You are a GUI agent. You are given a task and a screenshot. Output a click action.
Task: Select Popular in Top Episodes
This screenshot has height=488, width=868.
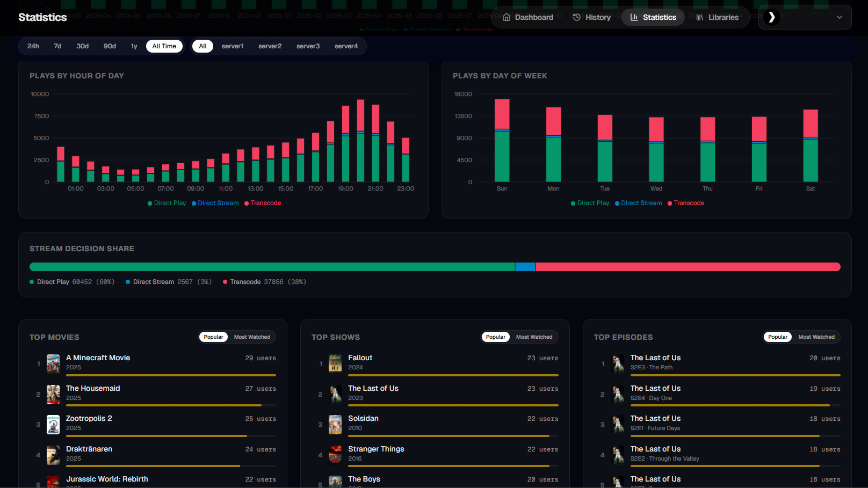(778, 337)
